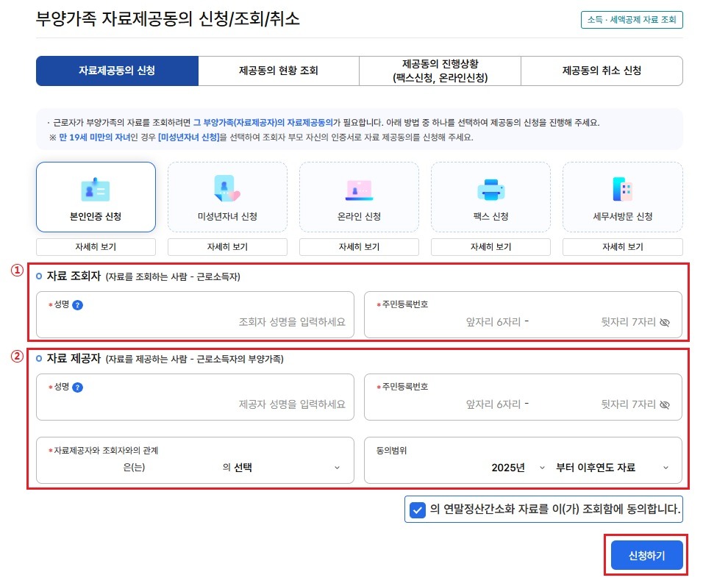Show 조회자 주민등록번호 with eye icon
The width and height of the screenshot is (728, 586).
click(x=665, y=322)
